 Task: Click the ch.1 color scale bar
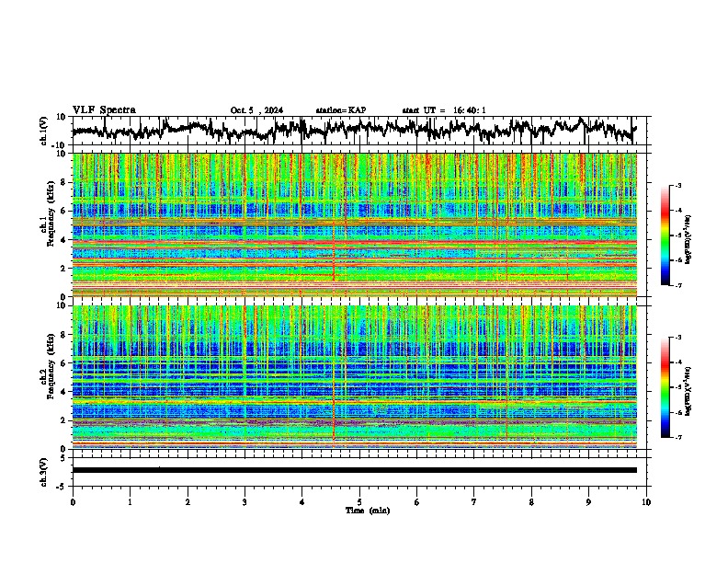(x=665, y=235)
